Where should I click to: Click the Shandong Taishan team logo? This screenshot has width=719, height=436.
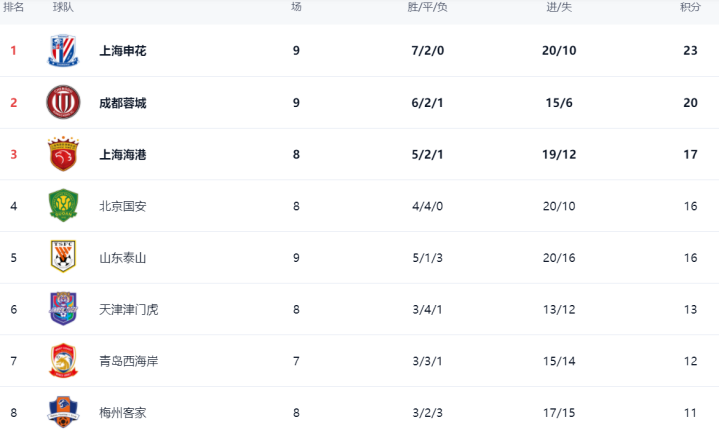tap(63, 258)
